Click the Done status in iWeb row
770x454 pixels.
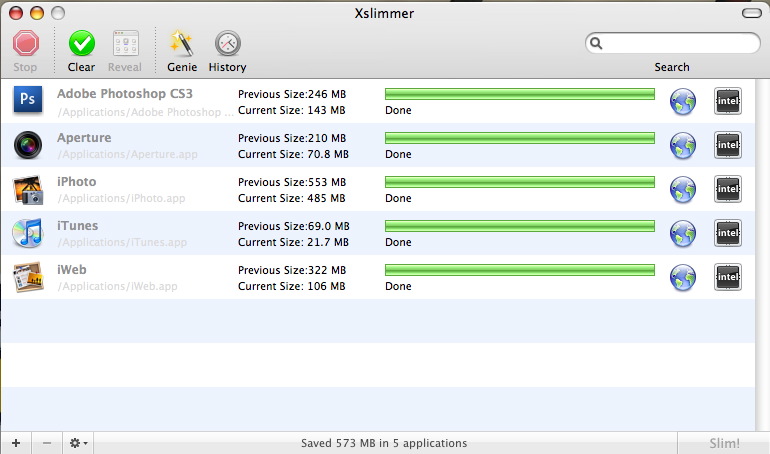pyautogui.click(x=398, y=286)
